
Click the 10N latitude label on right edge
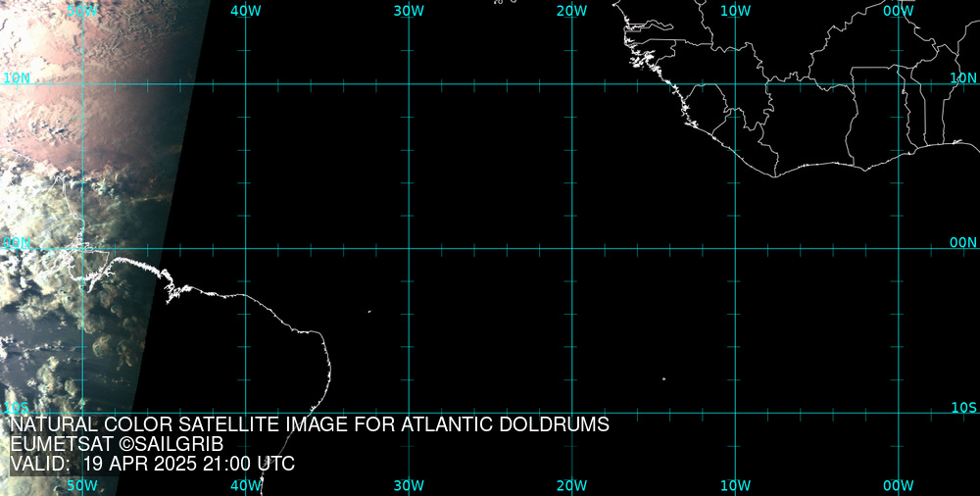963,77
